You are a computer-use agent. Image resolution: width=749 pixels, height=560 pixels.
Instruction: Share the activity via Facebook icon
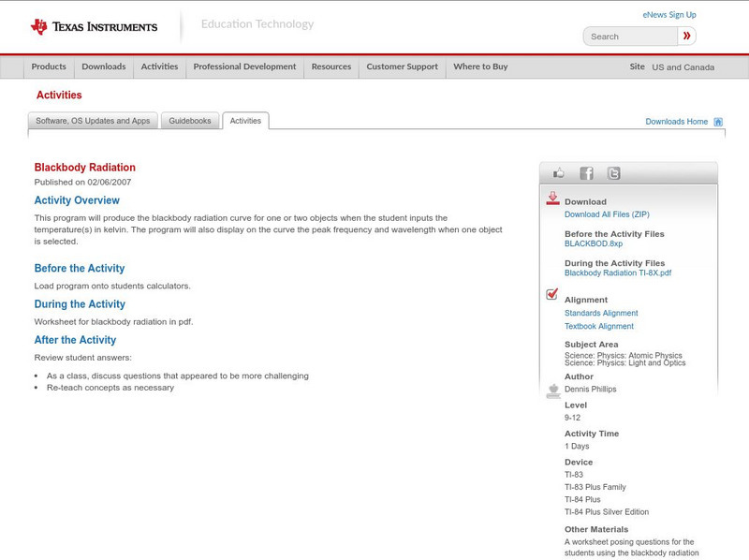586,173
